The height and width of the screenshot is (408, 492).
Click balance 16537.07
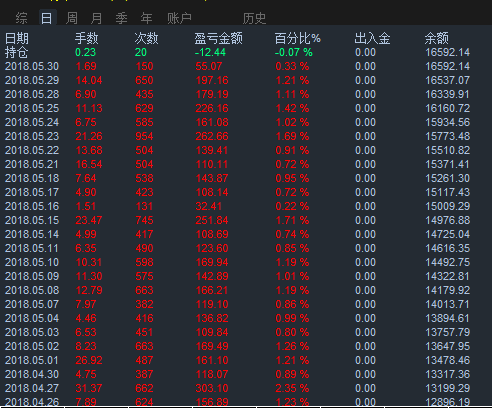click(x=448, y=80)
